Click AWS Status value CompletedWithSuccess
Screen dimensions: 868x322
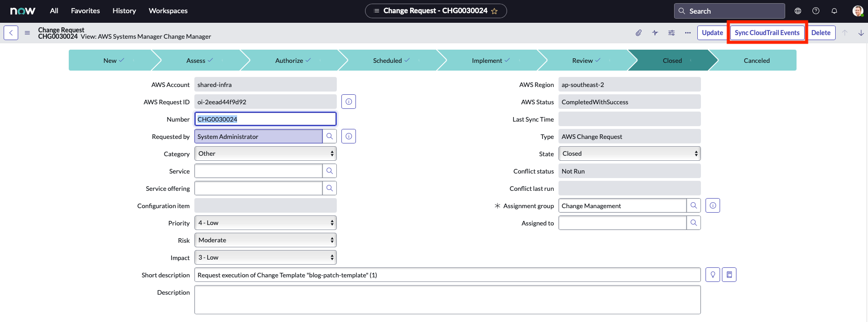[629, 102]
